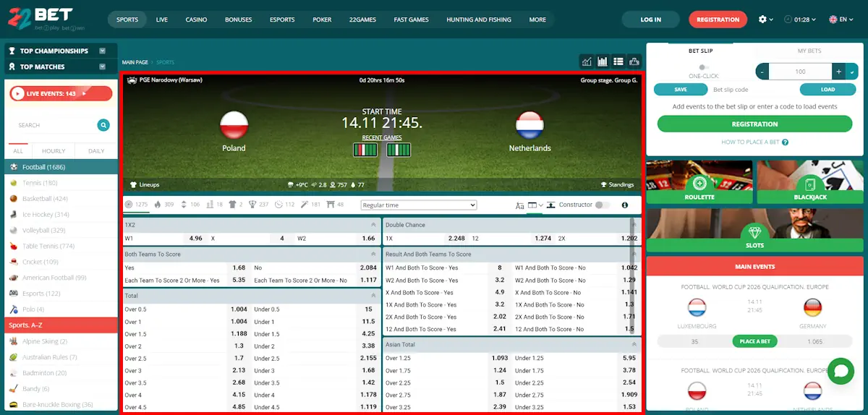Screen dimensions: 868x415
Task: Confirm stake with the checkmark button
Action: coord(852,72)
